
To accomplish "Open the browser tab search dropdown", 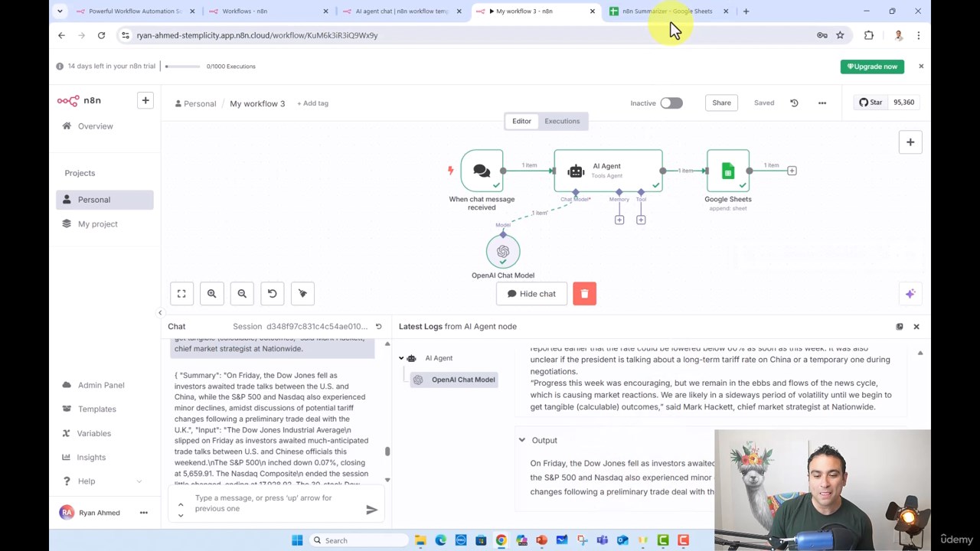I will (x=60, y=11).
